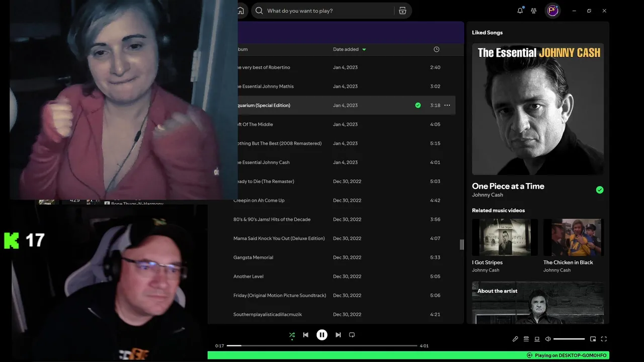
Task: Open Johnny Cash artist link under song title
Action: click(x=488, y=195)
